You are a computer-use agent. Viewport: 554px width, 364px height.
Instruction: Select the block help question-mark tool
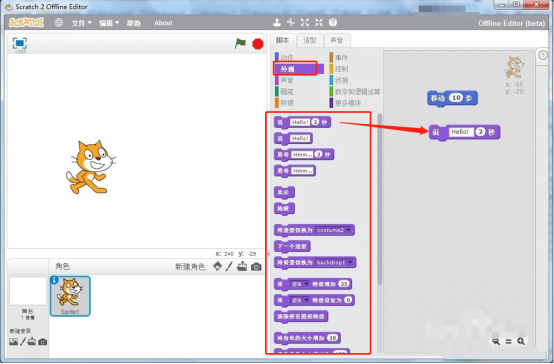333,23
